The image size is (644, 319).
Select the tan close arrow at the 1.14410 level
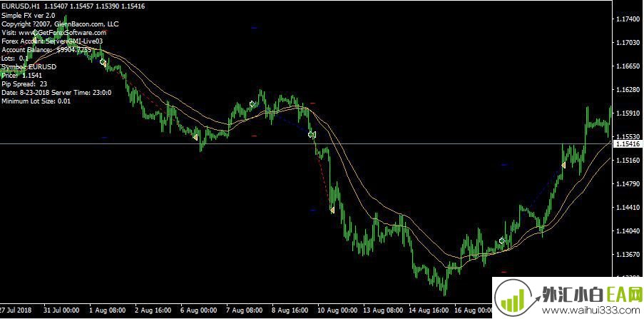click(332, 210)
